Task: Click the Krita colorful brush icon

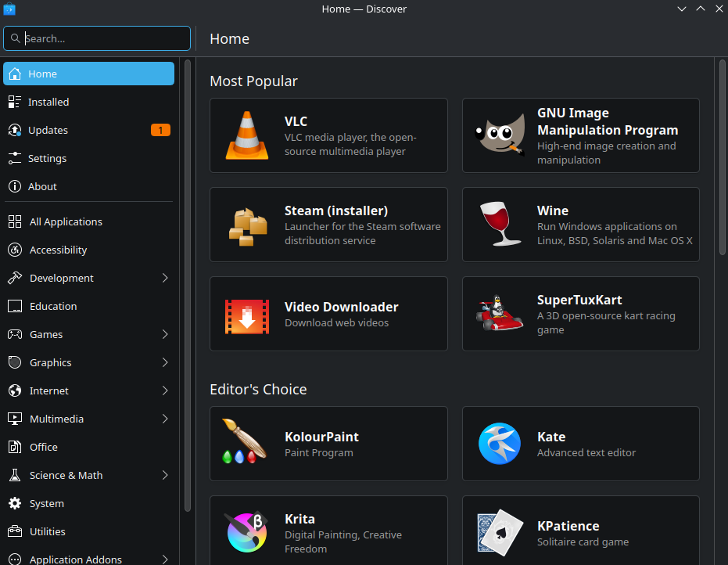Action: click(246, 532)
